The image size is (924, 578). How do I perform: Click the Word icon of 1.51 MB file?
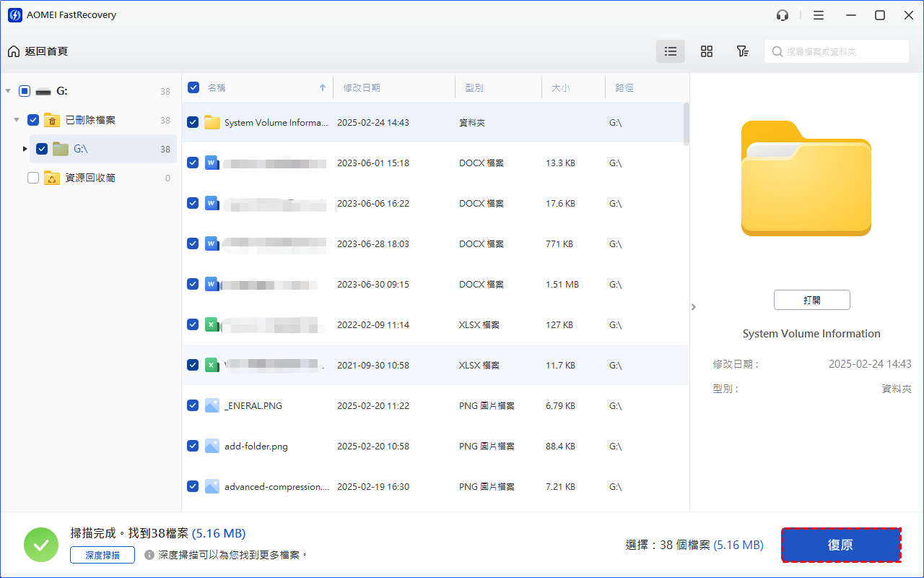(212, 285)
